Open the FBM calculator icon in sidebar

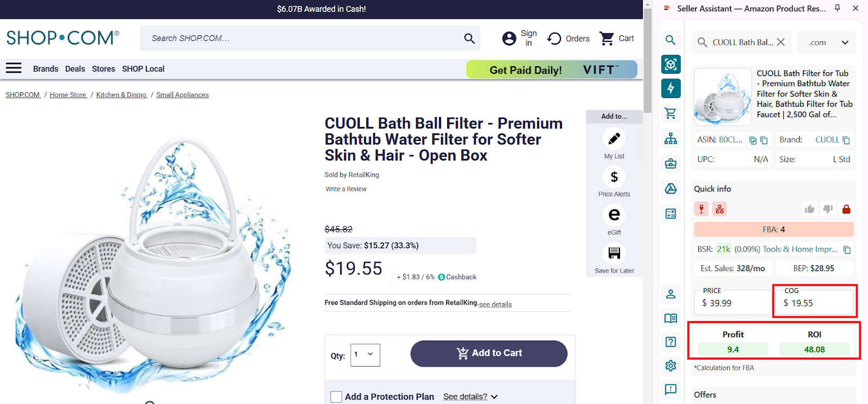click(x=671, y=214)
